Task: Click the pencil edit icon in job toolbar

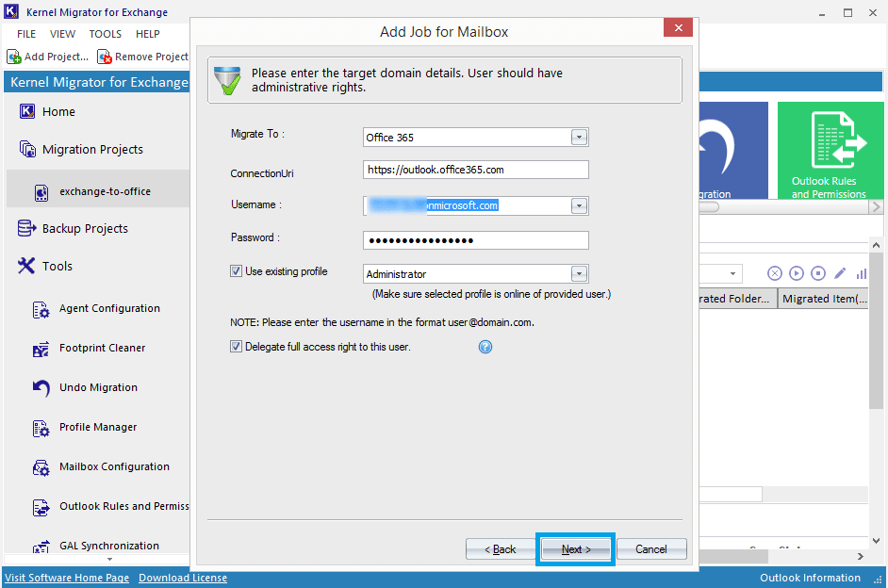Action: [840, 274]
